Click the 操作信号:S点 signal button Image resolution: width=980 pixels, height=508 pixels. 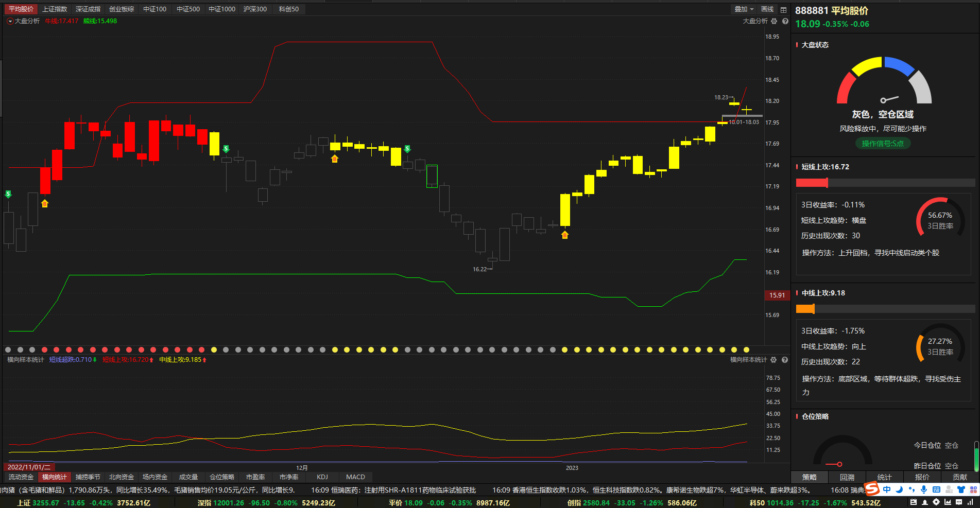pyautogui.click(x=883, y=144)
